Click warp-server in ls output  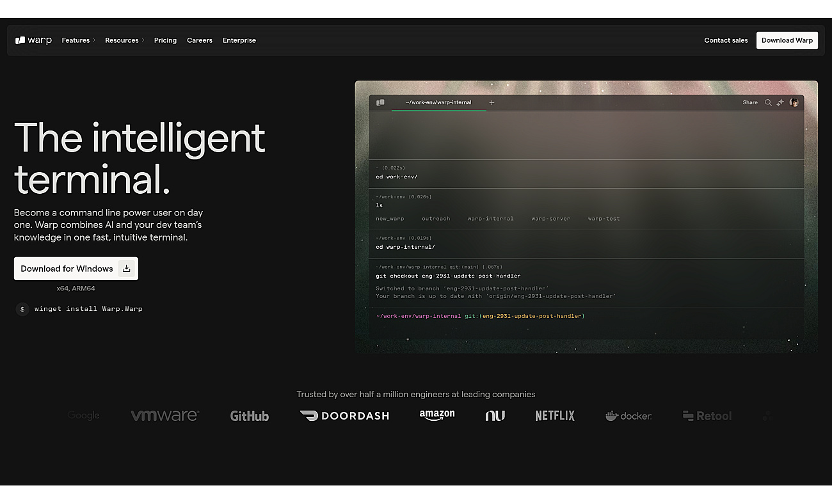[550, 219]
